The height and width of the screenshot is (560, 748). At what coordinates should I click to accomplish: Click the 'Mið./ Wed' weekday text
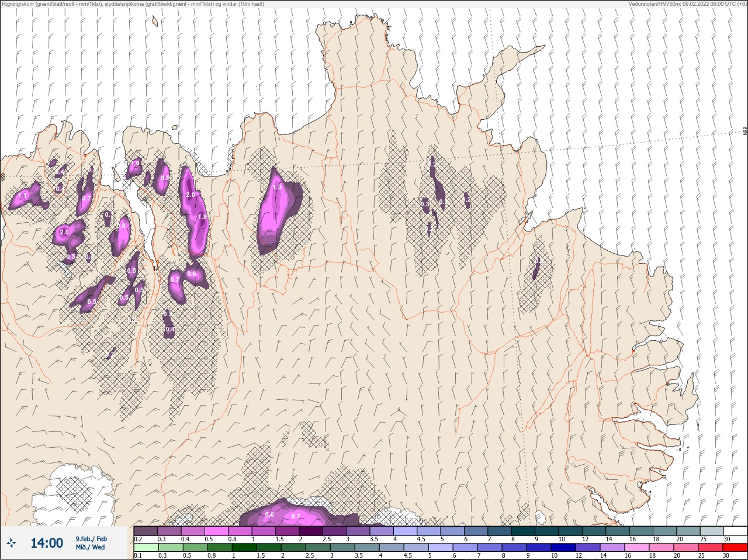(91, 547)
